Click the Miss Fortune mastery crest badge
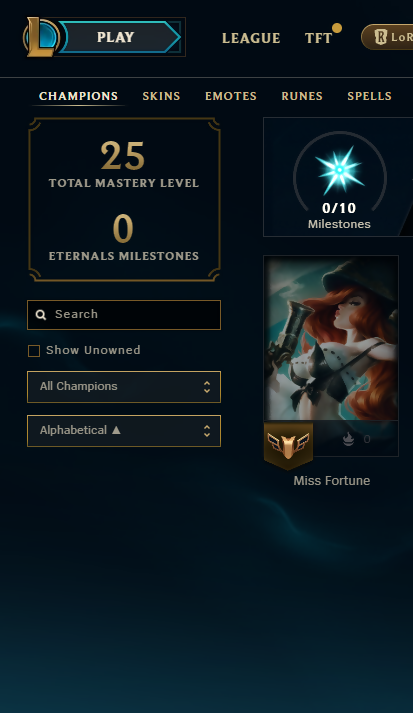 (288, 445)
